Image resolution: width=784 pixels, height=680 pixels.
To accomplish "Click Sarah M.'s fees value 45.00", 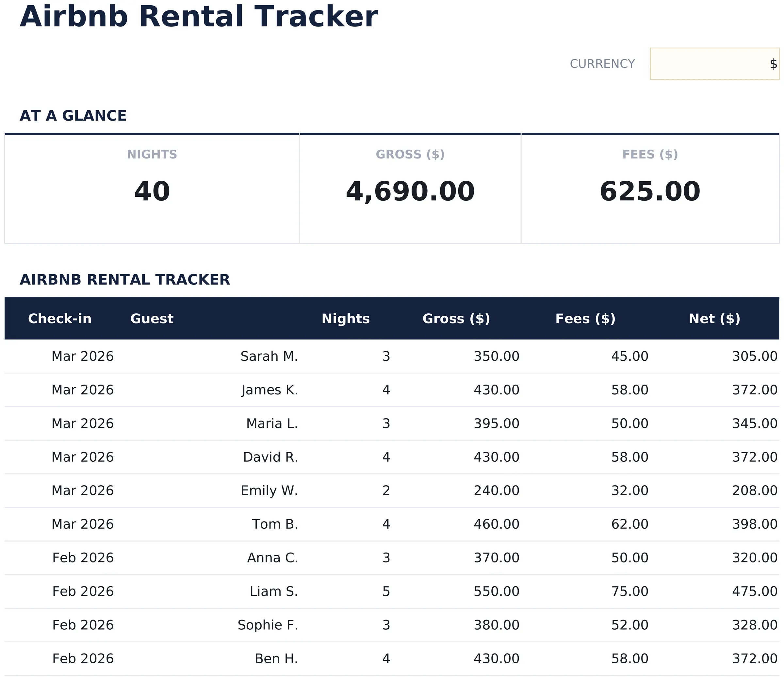I will (x=629, y=356).
